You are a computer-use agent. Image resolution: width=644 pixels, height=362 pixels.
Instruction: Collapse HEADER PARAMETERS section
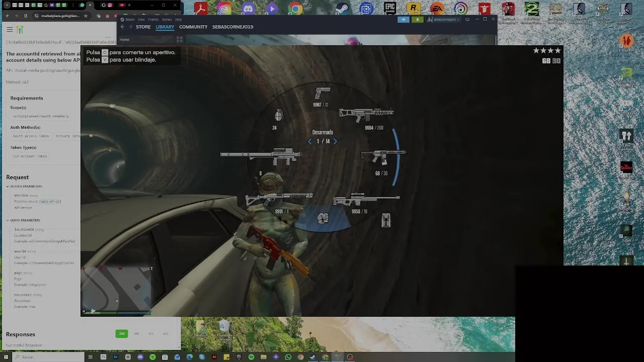25,187
